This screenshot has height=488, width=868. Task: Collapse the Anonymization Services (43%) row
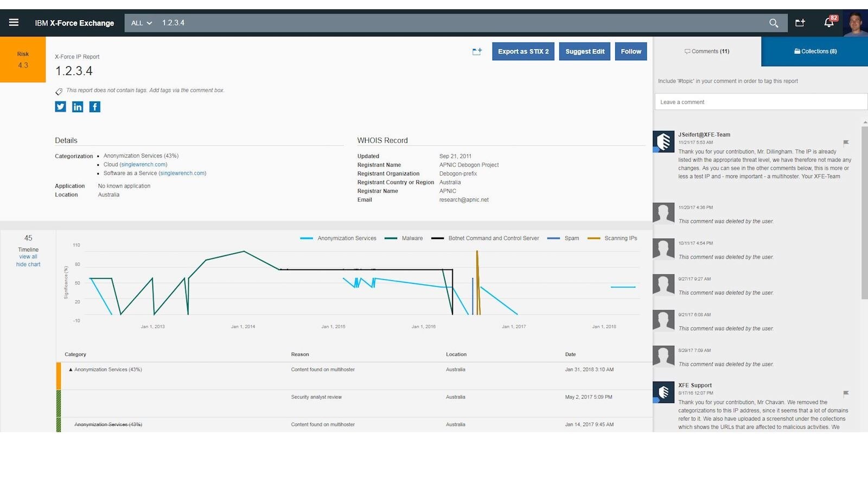(x=71, y=370)
